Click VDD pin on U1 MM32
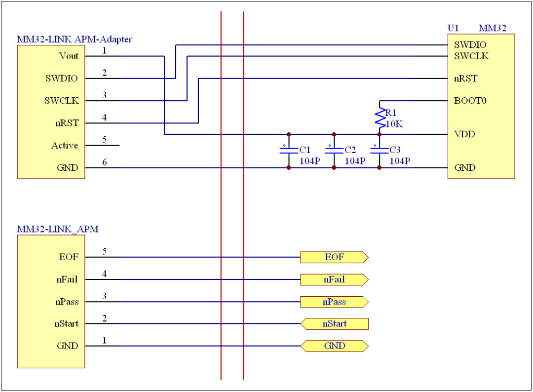This screenshot has width=533, height=392. [x=464, y=134]
